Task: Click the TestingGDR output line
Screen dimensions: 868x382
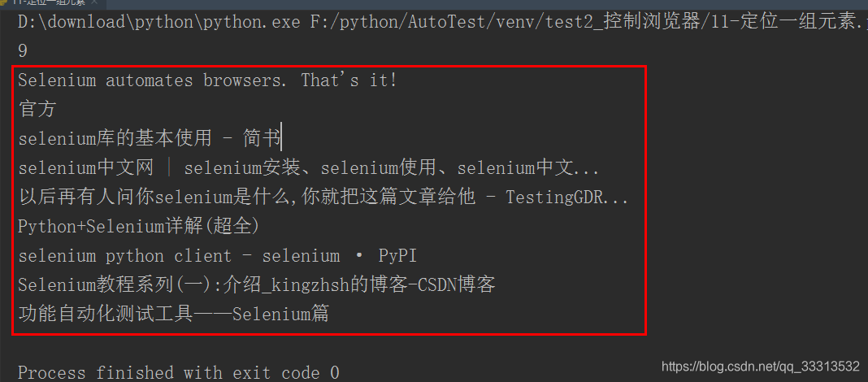Action: [323, 197]
